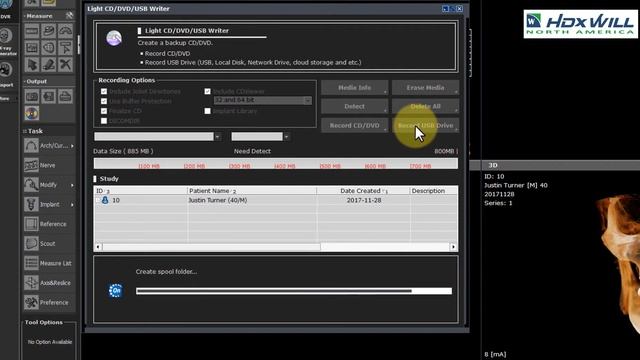Expand the Arch/Curve submenu arrow
The height and width of the screenshot is (360, 640).
point(72,146)
